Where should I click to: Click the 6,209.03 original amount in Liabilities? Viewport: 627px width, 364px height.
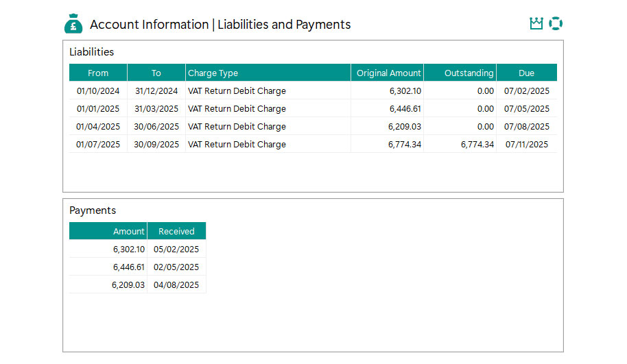(404, 127)
